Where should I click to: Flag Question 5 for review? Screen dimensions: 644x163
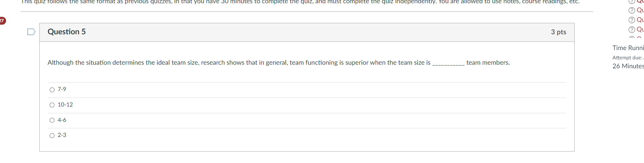(31, 32)
